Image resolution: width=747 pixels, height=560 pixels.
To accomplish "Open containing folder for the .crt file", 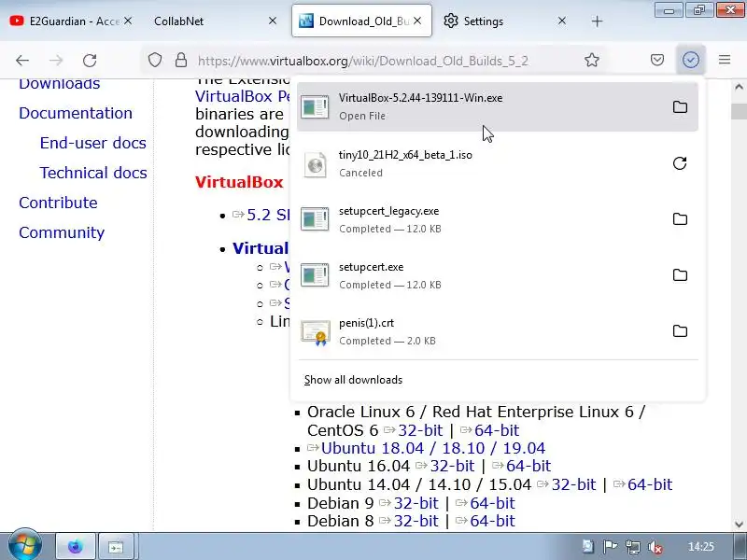I will (x=680, y=331).
